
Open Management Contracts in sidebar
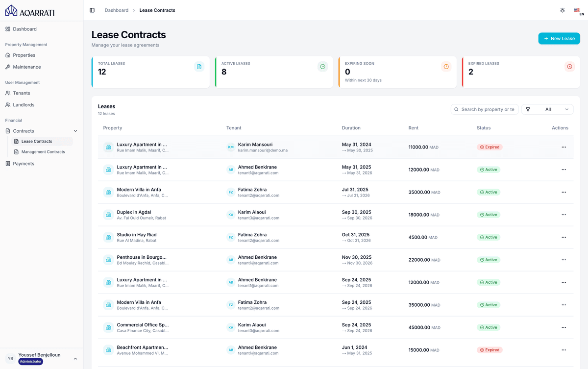(x=43, y=152)
